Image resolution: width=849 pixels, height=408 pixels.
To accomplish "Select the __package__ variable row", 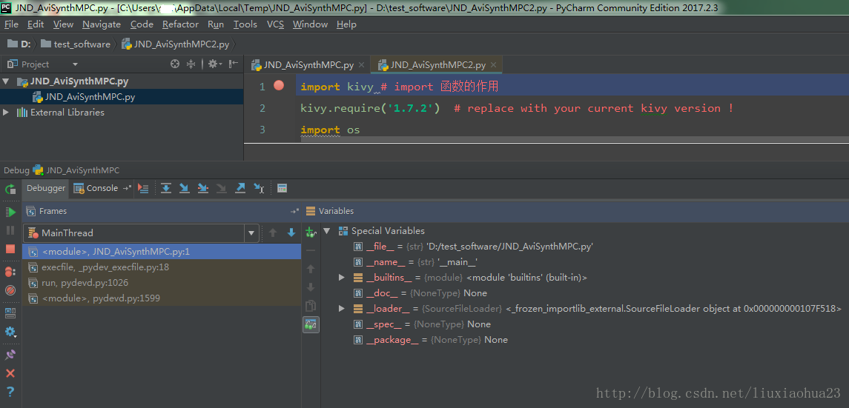I will coord(430,340).
